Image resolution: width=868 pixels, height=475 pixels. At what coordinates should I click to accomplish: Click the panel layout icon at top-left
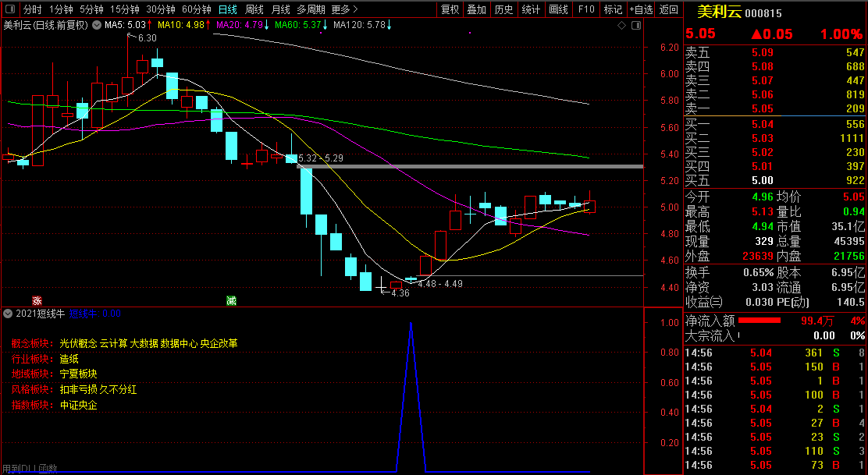[9, 10]
